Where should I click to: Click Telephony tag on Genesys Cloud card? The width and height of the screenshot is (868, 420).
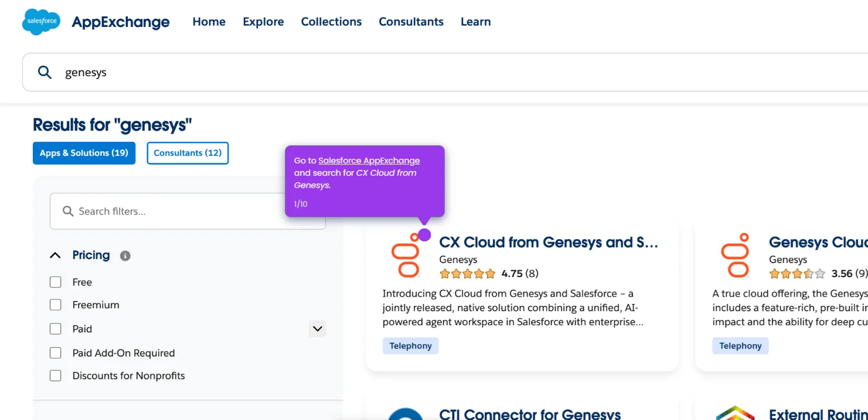pos(740,346)
